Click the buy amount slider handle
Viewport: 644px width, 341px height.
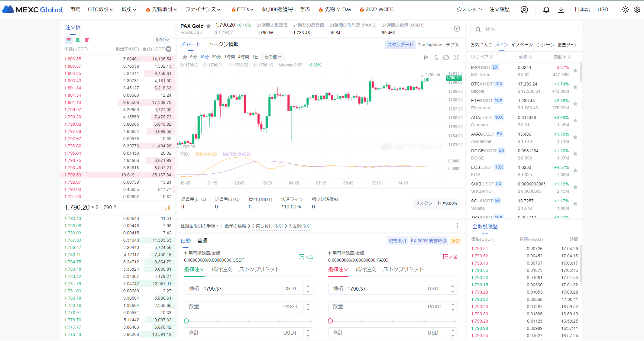click(x=186, y=321)
